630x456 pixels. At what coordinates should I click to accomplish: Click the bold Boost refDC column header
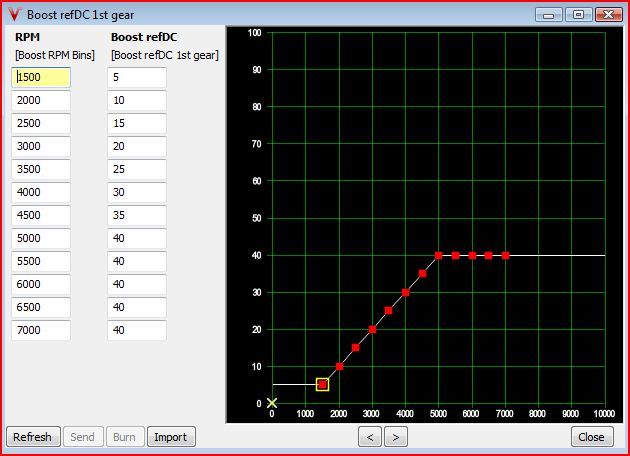[x=144, y=37]
